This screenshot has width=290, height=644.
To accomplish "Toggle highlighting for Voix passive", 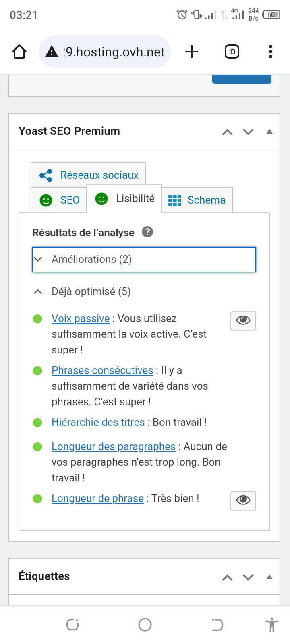I will tap(243, 320).
